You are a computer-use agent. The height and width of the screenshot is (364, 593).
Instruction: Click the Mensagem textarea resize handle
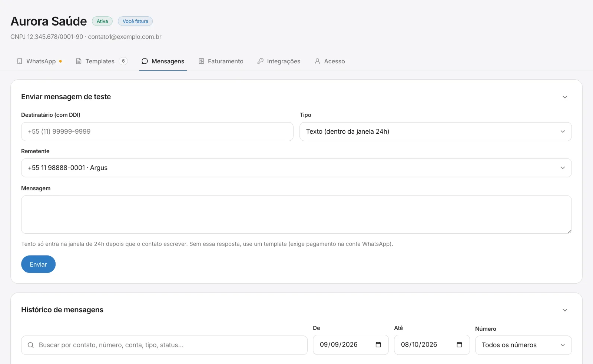[569, 231]
